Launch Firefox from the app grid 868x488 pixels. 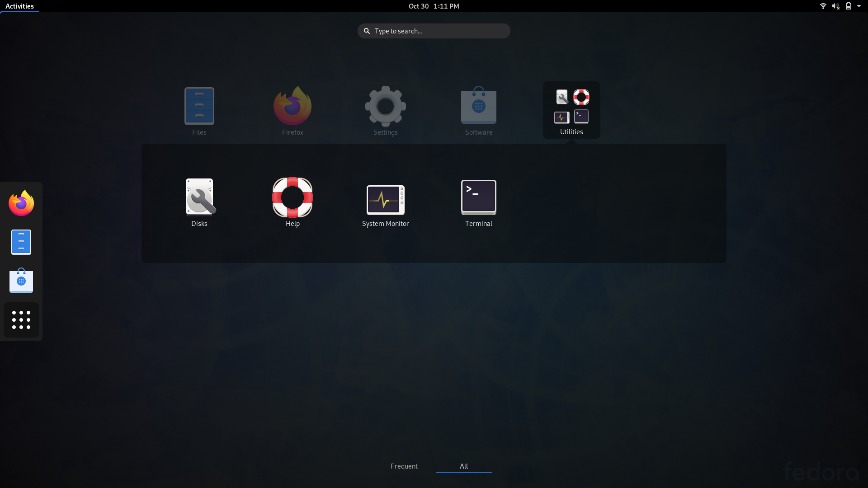point(292,111)
